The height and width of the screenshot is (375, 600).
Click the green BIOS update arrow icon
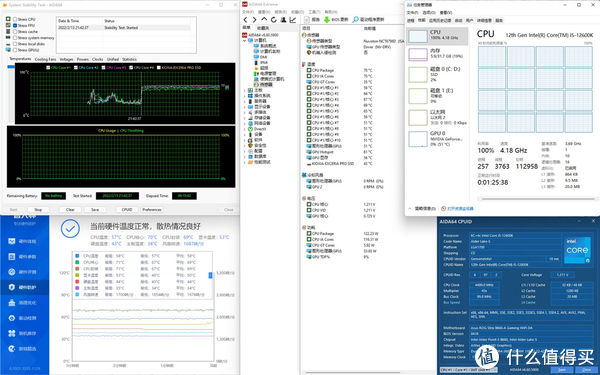coord(326,20)
